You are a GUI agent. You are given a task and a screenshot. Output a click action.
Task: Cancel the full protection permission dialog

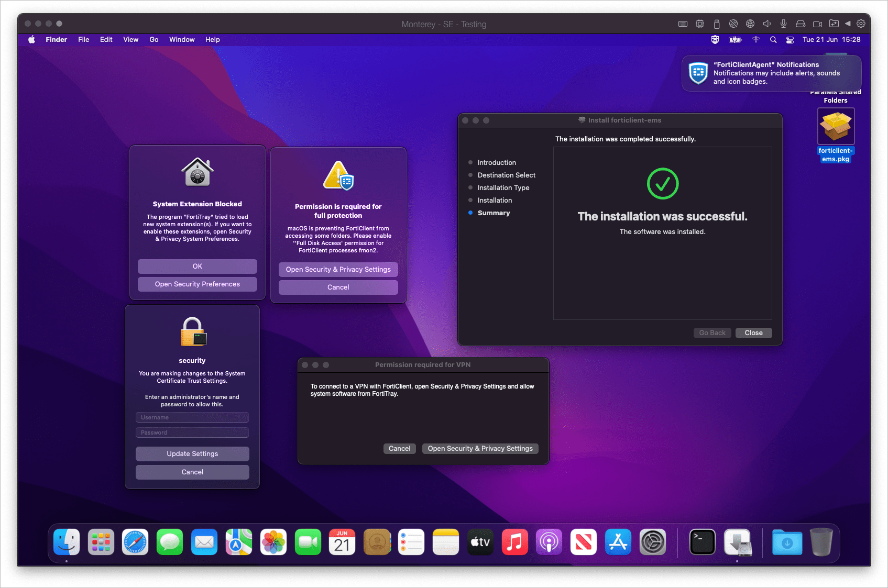click(338, 287)
